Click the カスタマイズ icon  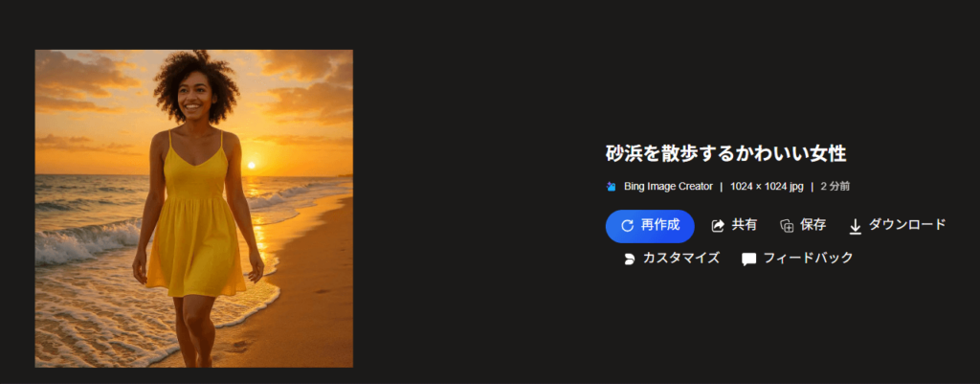[x=630, y=259]
